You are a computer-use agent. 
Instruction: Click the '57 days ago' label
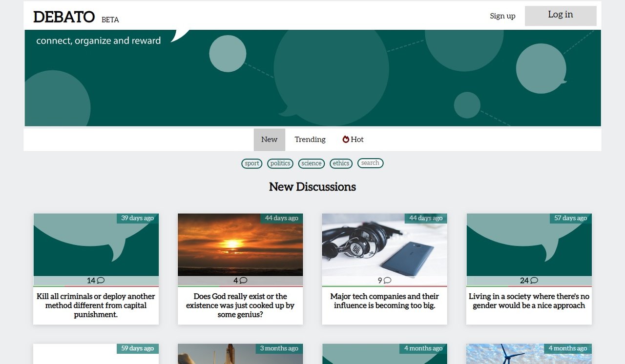(571, 218)
